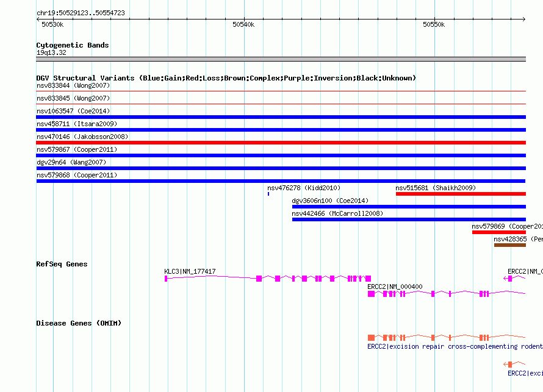The height and width of the screenshot is (392, 543).
Task: Open nsv833845 (Wong2007) variant label
Action: click(x=73, y=98)
